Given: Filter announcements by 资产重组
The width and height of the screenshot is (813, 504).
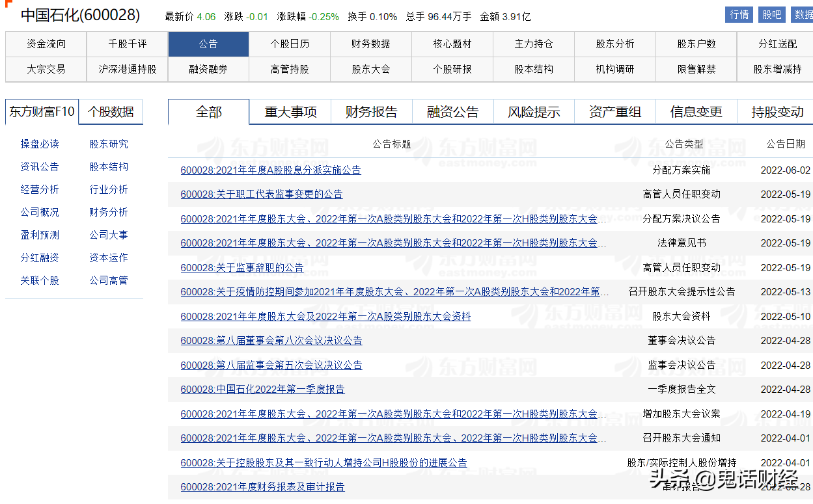Looking at the screenshot, I should (615, 112).
